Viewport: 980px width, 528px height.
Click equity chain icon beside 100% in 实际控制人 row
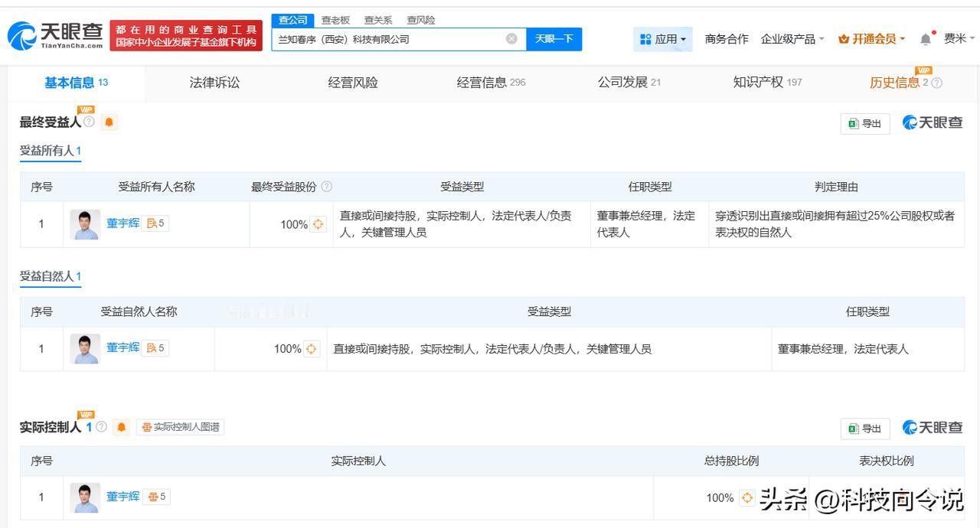point(746,498)
